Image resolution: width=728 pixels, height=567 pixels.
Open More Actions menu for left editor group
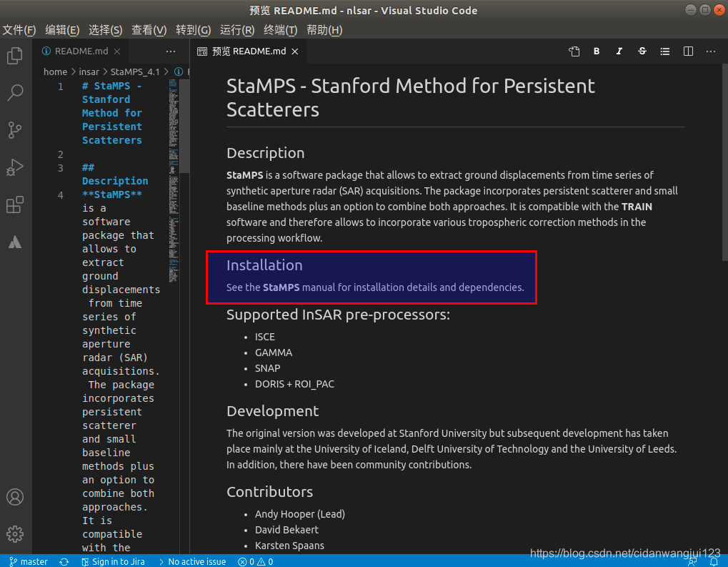(171, 51)
